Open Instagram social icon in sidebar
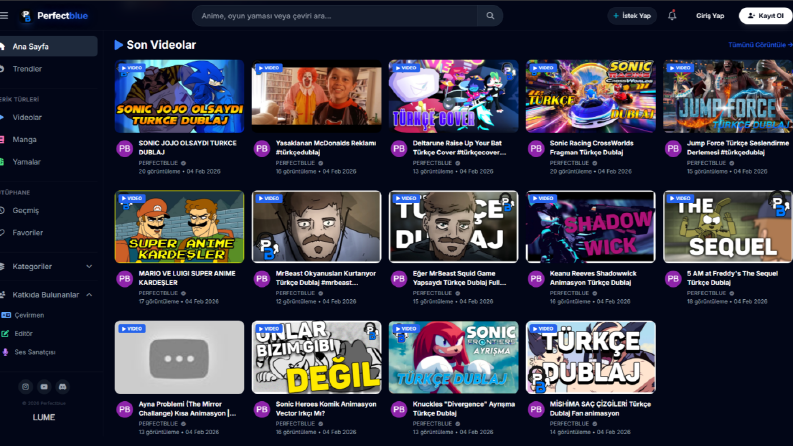The height and width of the screenshot is (446, 793). pos(25,387)
